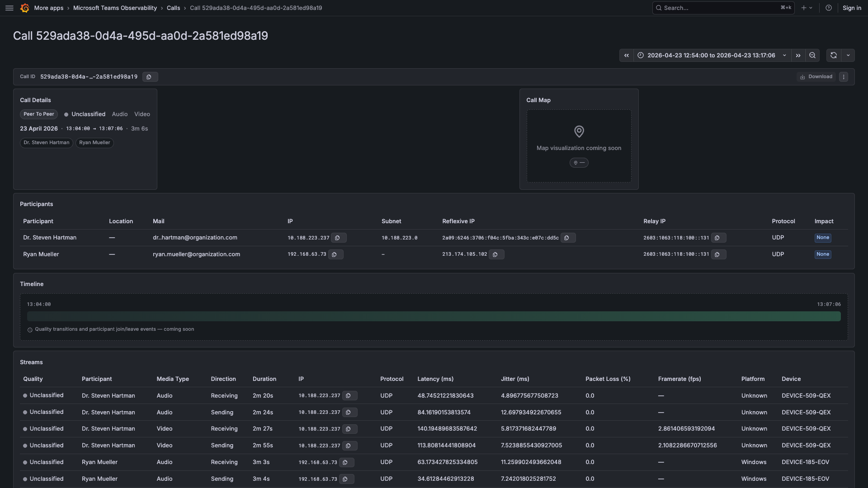Click the Download button
This screenshot has width=868, height=488.
[816, 77]
